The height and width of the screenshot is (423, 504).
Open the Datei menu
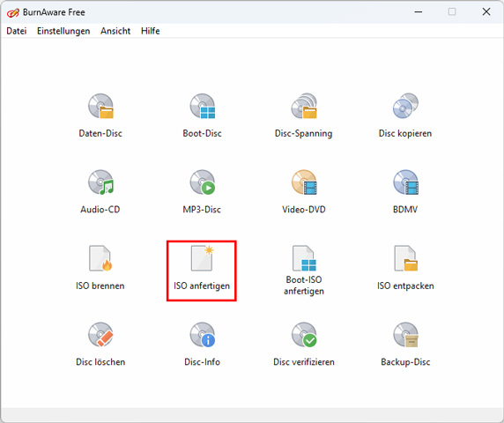pos(17,31)
